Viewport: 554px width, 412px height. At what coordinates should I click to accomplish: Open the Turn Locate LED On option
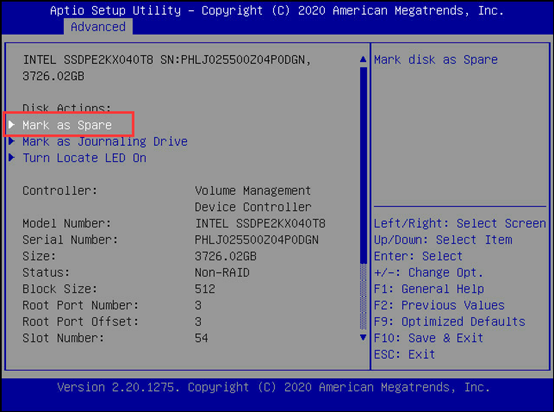pyautogui.click(x=84, y=158)
